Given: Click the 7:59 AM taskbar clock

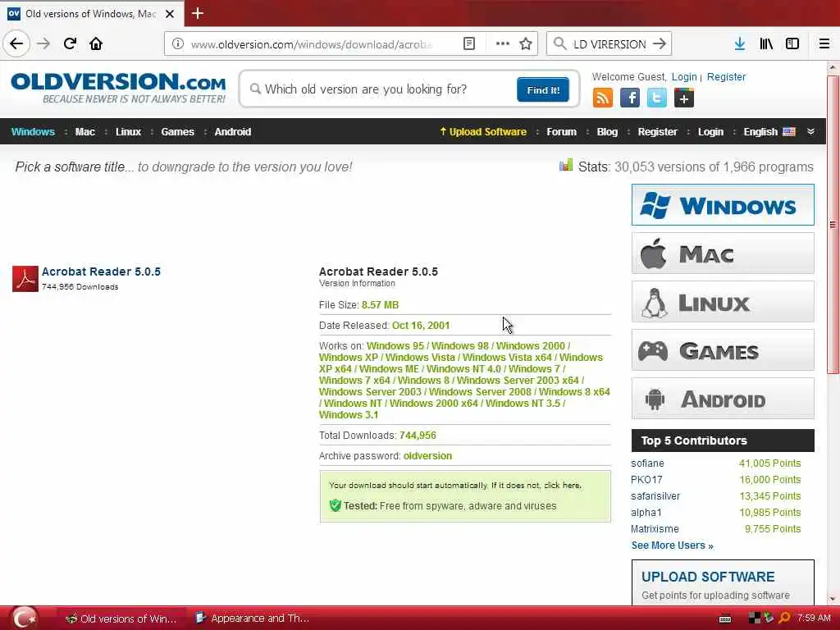Looking at the screenshot, I should [813, 619].
